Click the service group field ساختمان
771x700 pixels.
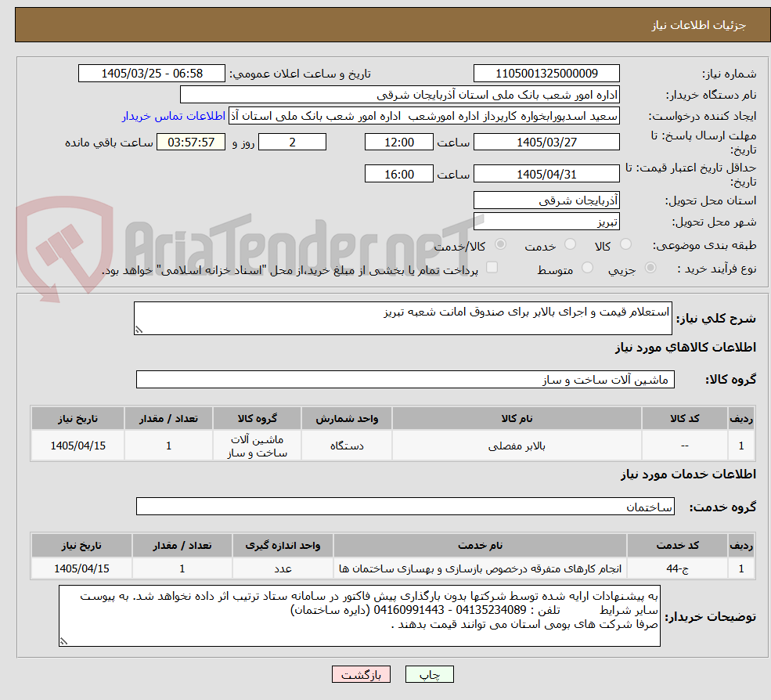coord(405,506)
